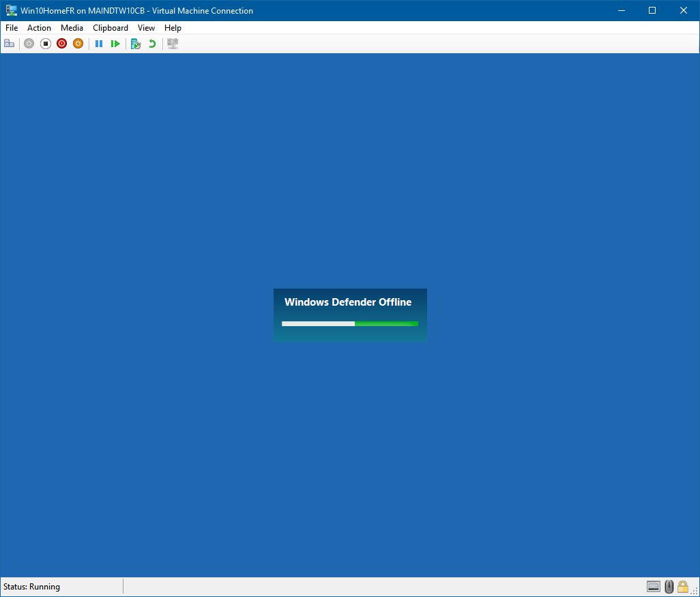
Task: Click the Ctrl+Alt+Delete toolbar icon
Action: pos(9,44)
